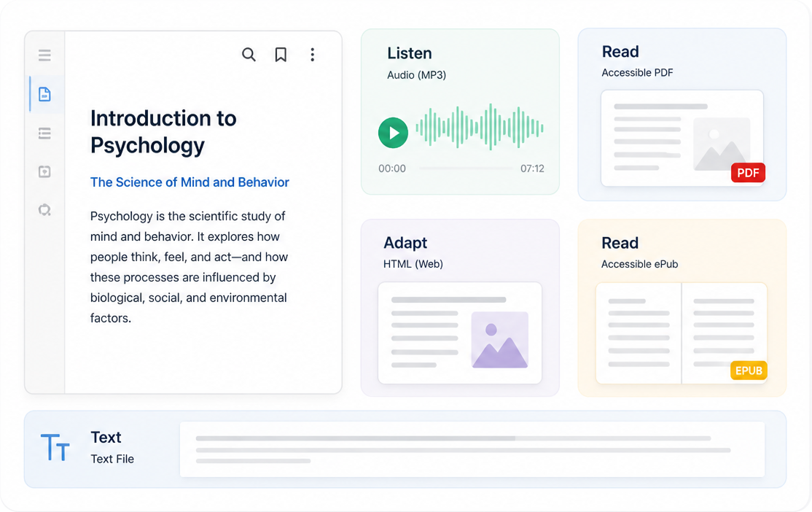
Task: Click the sidebar icon below the list icon
Action: click(x=44, y=171)
